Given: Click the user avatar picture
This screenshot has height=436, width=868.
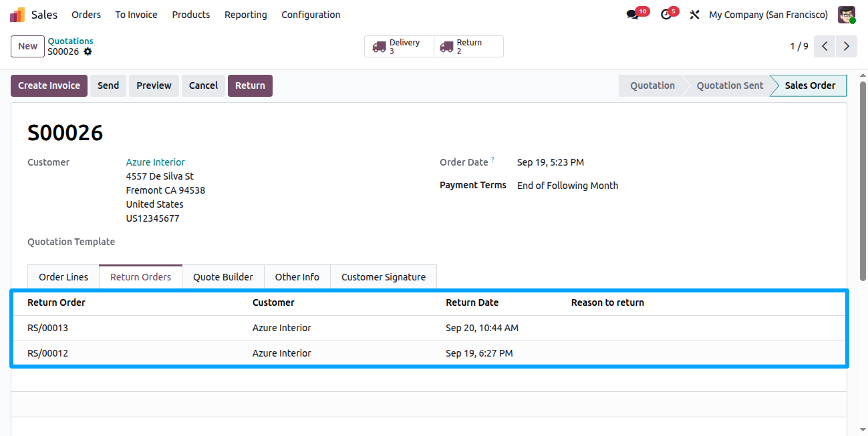Looking at the screenshot, I should (847, 15).
